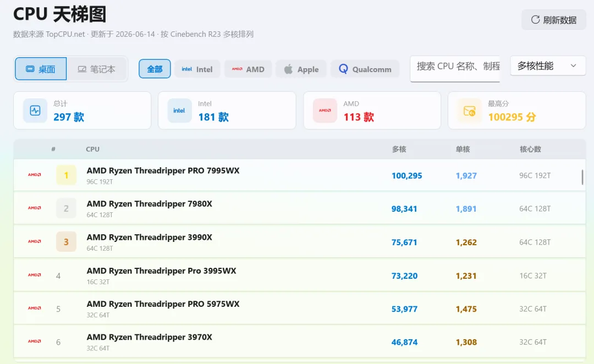Click the AMD logo beside Threadripper PRO 7995WX
Image resolution: width=594 pixels, height=364 pixels.
pos(35,175)
